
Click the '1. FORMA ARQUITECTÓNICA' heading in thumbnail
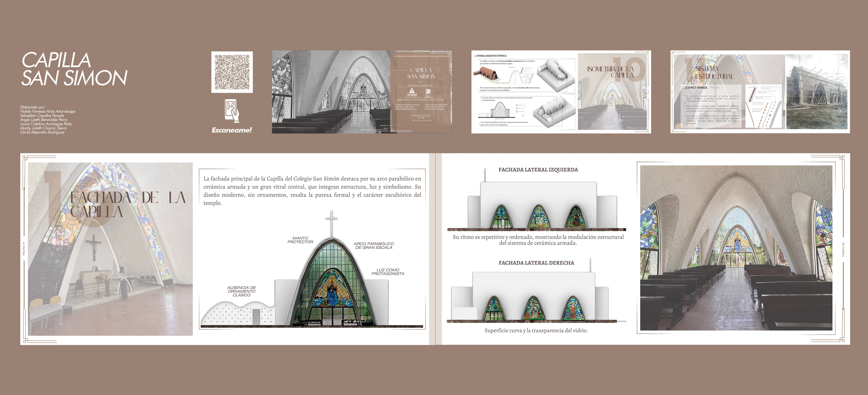490,56
